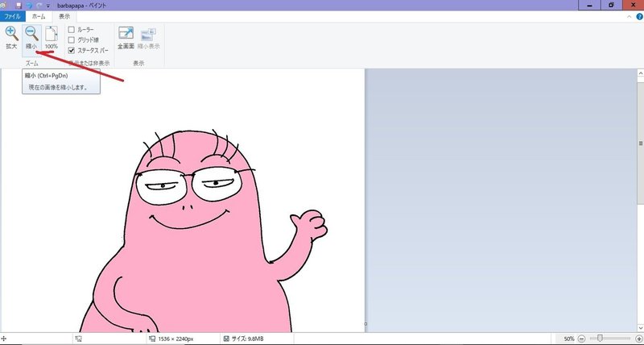Viewport: 644px width, 345px height.
Task: Enable the ルーラー ruler checkbox
Action: (x=72, y=30)
